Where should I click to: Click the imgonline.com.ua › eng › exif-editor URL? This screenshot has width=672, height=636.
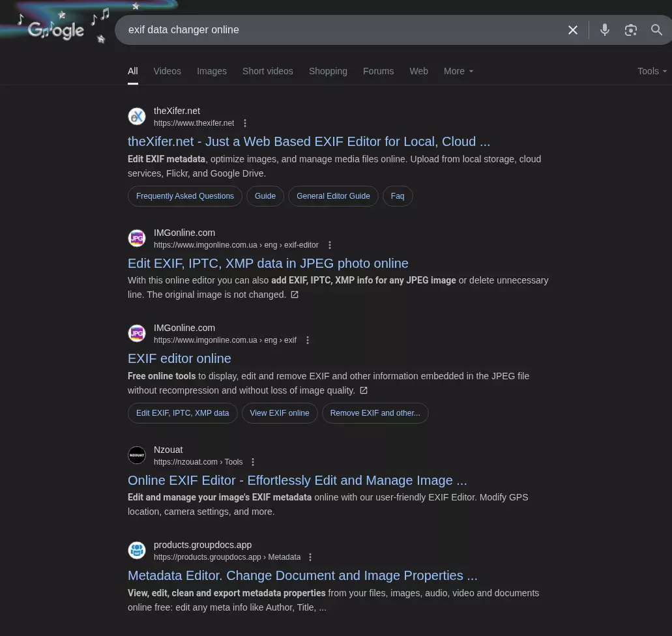[x=236, y=245]
